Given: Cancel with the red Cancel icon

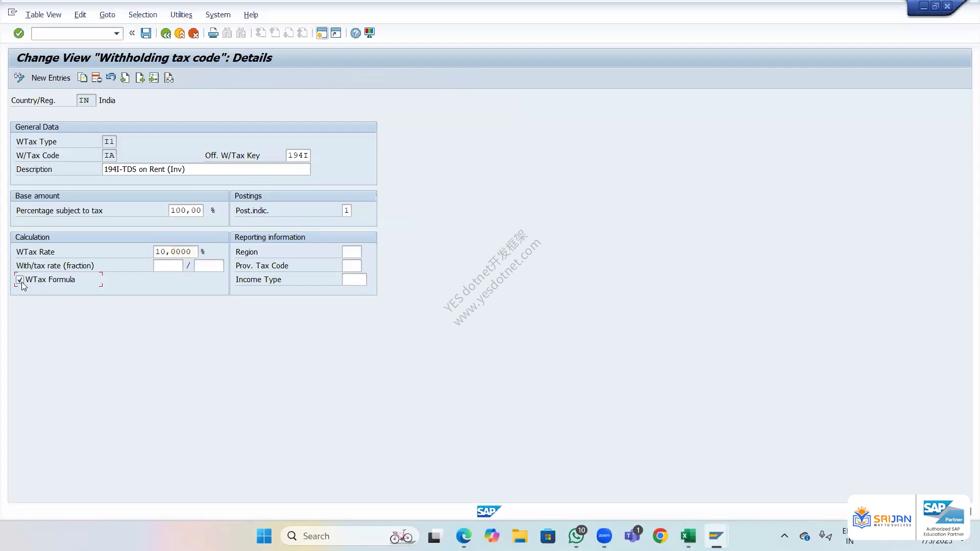Looking at the screenshot, I should [x=193, y=33].
